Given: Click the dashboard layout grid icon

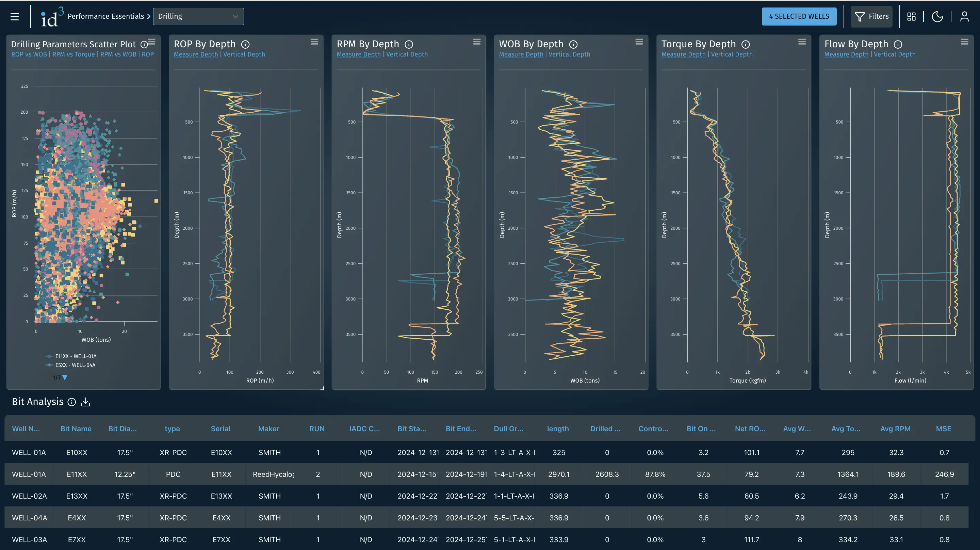Looking at the screenshot, I should coord(912,16).
